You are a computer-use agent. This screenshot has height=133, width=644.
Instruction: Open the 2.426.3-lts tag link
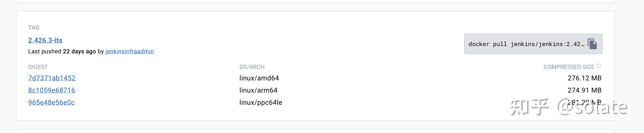coord(45,40)
